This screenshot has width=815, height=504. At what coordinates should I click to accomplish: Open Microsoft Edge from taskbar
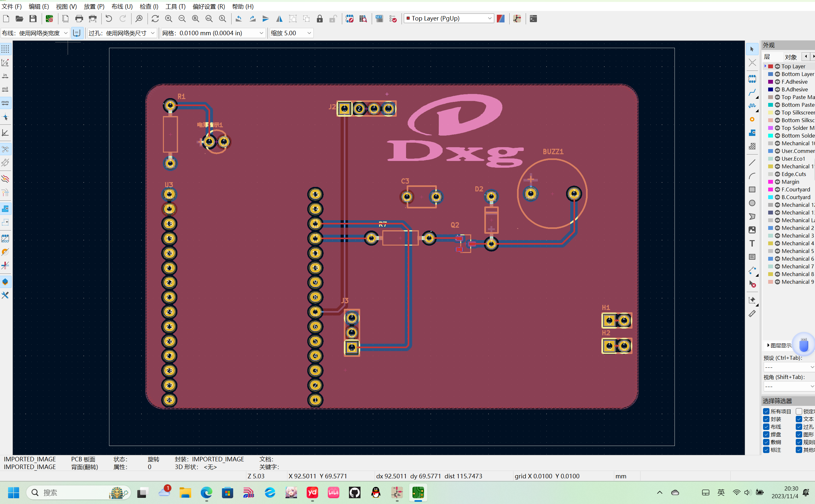pos(207,492)
